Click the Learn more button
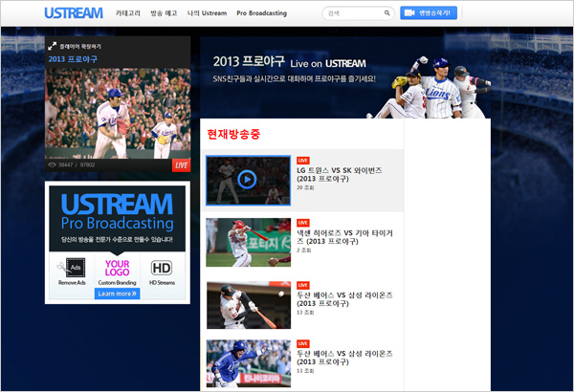Image resolution: width=574 pixels, height=392 pixels. [x=117, y=294]
